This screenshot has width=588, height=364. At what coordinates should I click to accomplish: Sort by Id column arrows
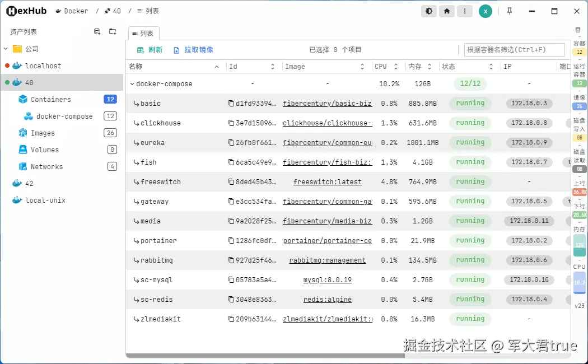[273, 67]
